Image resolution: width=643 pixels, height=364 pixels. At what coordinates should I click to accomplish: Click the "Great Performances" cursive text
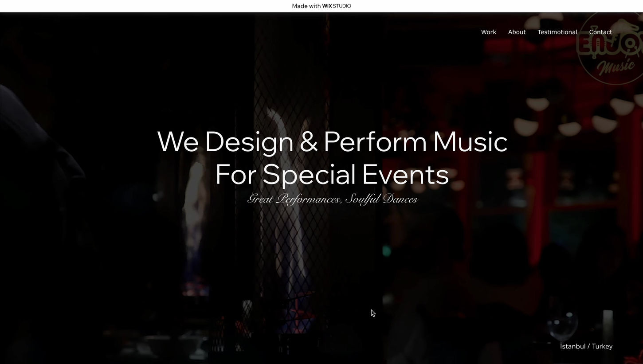(x=294, y=199)
